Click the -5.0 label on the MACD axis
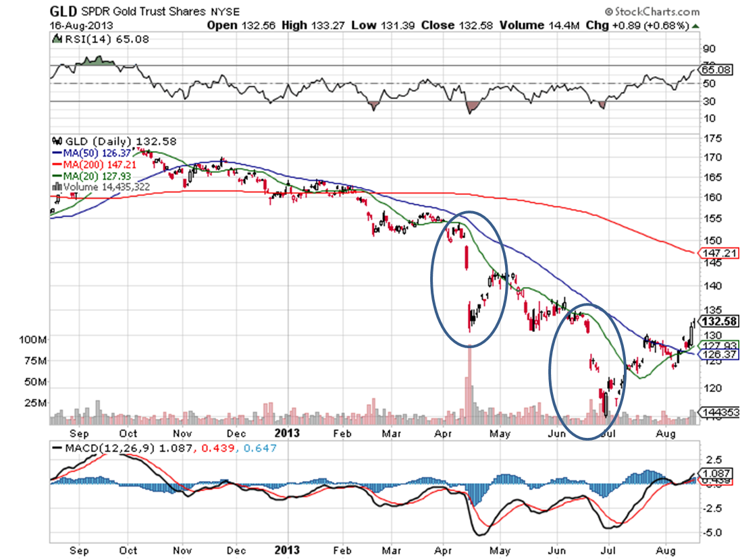This screenshot has width=740, height=560. [712, 533]
